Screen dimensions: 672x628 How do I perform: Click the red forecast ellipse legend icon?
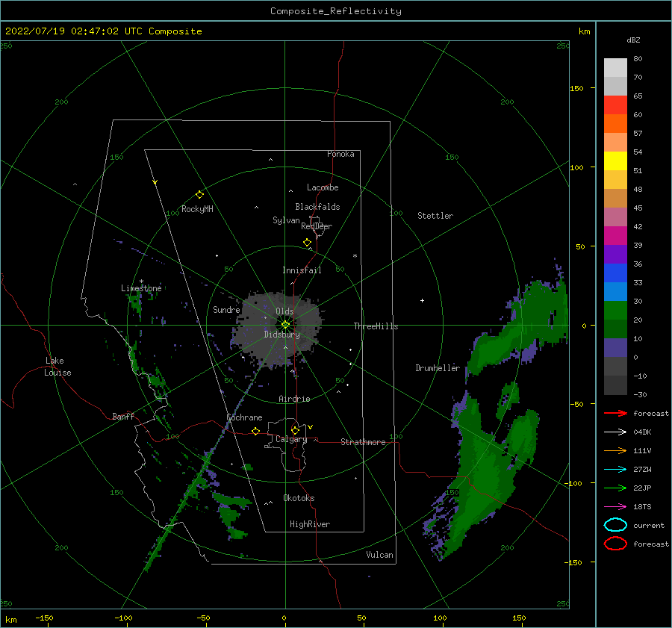(615, 544)
